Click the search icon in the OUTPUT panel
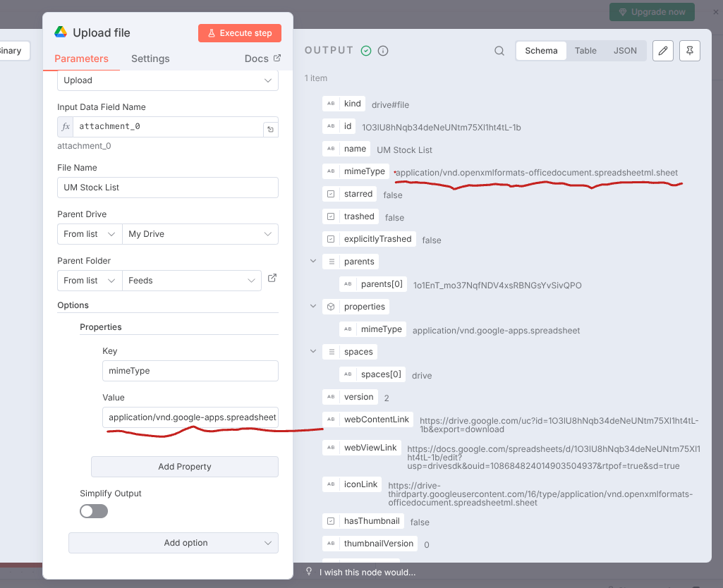Image resolution: width=723 pixels, height=588 pixels. pos(499,51)
